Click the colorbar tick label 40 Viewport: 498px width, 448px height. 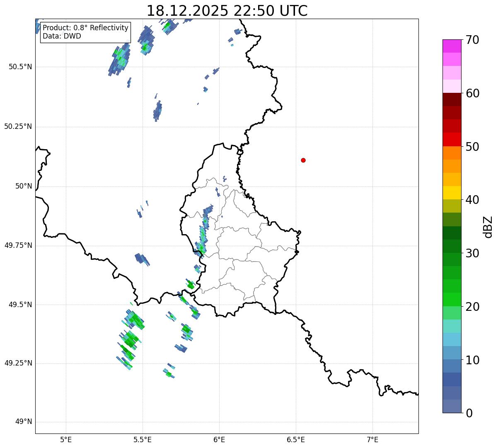click(x=472, y=200)
